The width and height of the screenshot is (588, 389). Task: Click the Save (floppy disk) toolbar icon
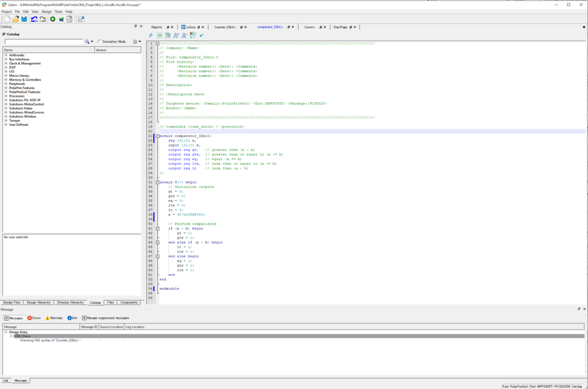click(24, 19)
